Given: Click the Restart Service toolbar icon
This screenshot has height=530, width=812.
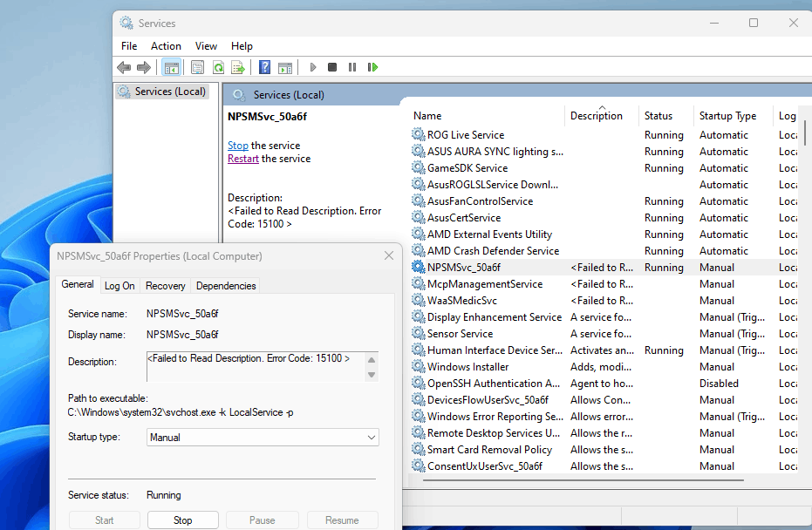Looking at the screenshot, I should pos(373,67).
